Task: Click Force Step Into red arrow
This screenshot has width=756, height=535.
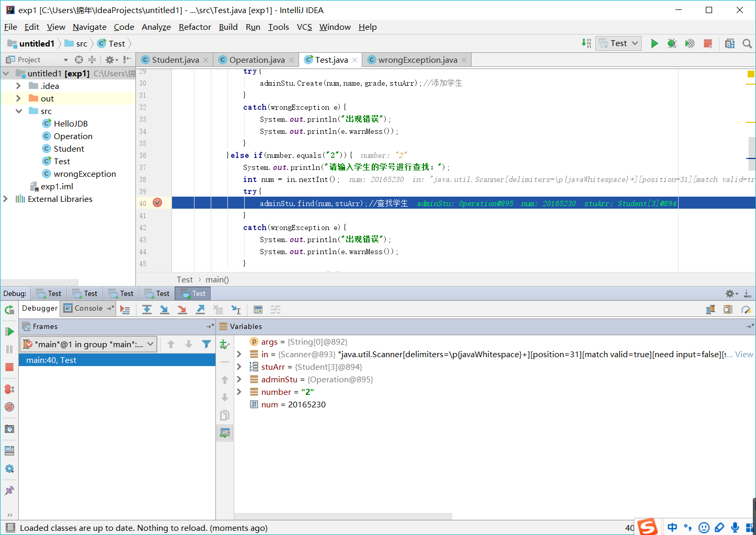Action: click(x=182, y=310)
